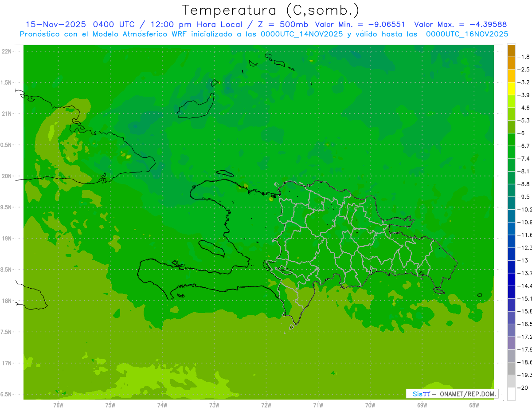The height and width of the screenshot is (411, 532).
Task: Click the '-11.6' color scale value
Action: click(524, 235)
